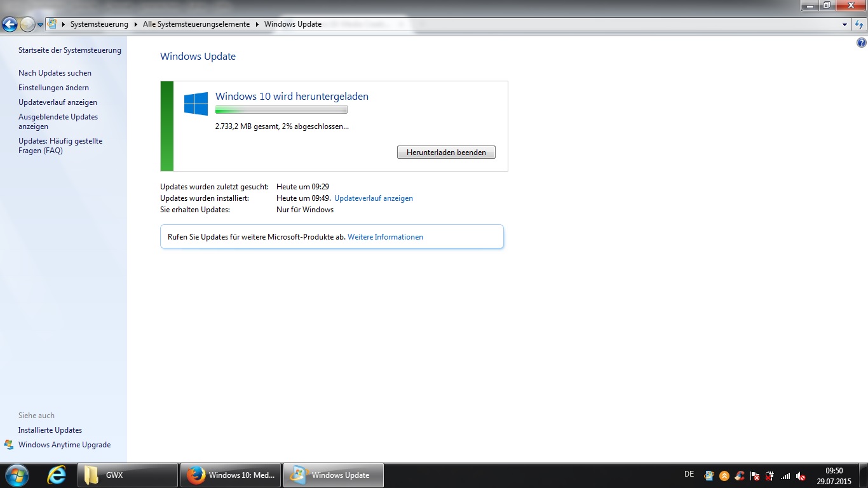Click the greyed-out Forward arrow button
868x488 pixels.
click(x=27, y=24)
